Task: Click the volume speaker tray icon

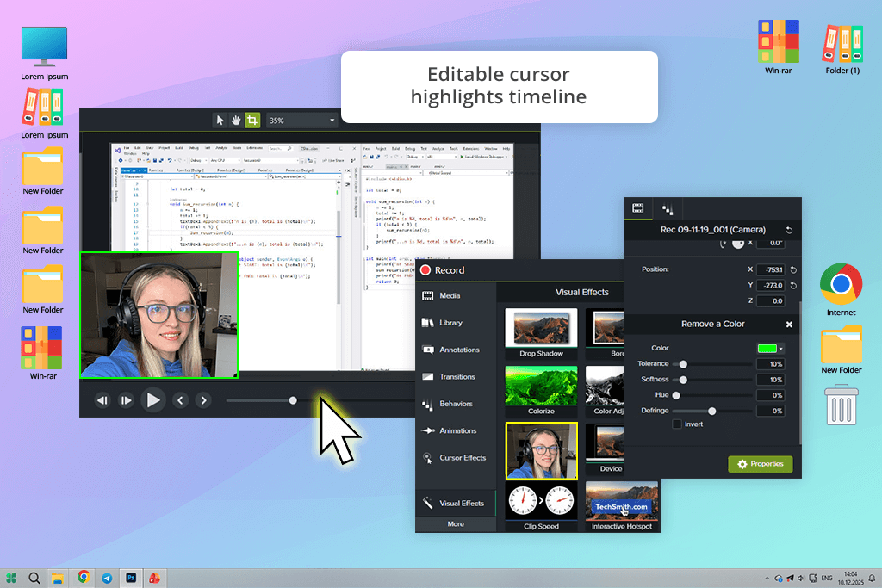Action: coord(800,578)
